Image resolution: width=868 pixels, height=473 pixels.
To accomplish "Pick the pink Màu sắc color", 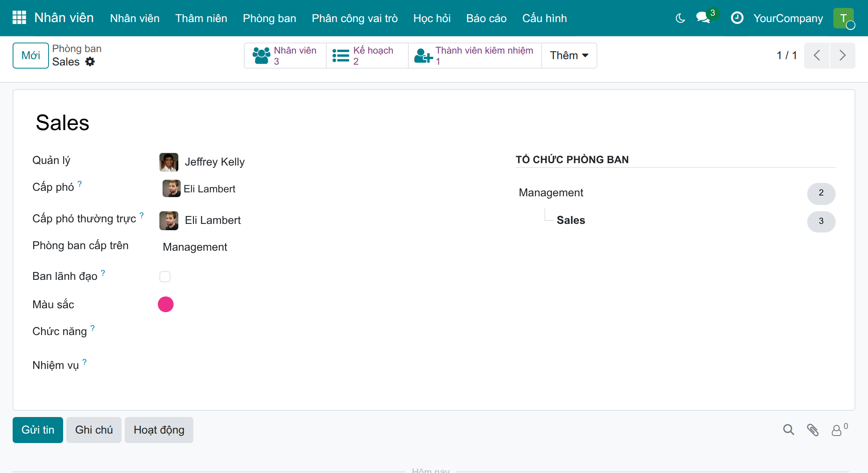I will tap(166, 304).
